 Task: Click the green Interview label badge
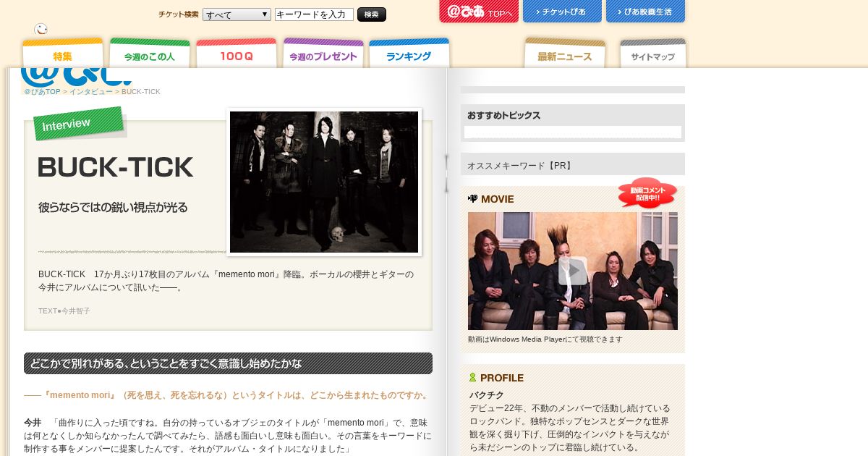(80, 123)
